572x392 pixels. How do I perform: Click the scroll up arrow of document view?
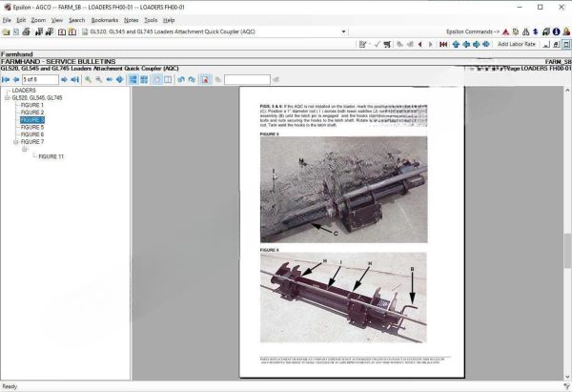click(x=567, y=90)
